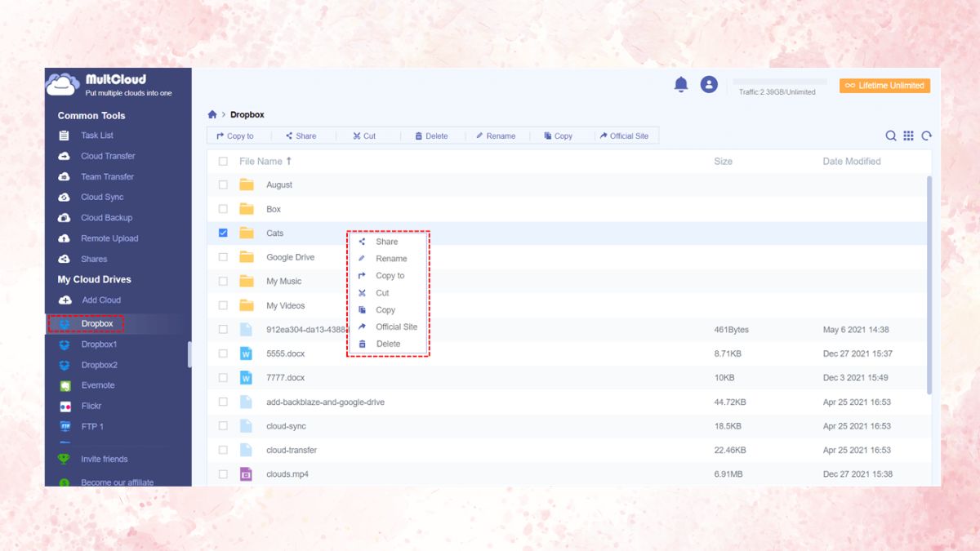Open the notifications bell icon
Viewport: 980px width, 551px height.
point(681,84)
